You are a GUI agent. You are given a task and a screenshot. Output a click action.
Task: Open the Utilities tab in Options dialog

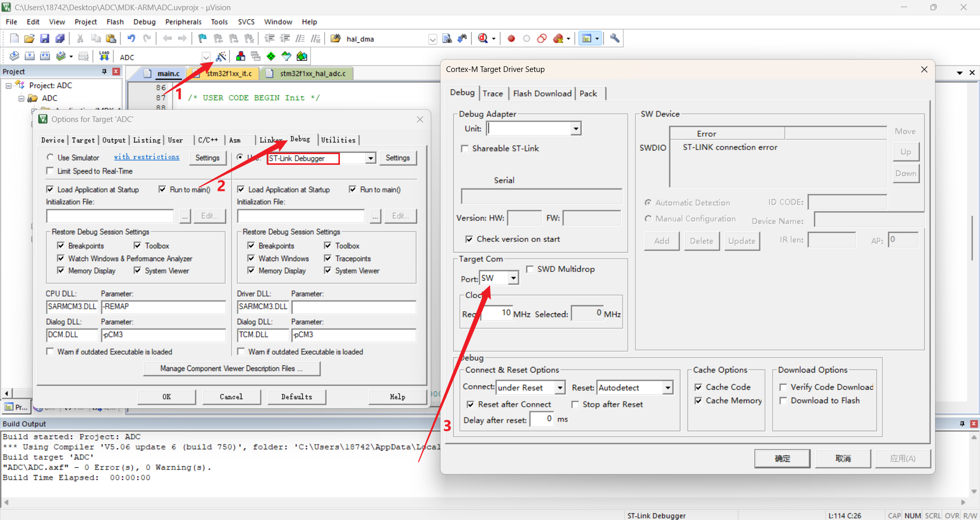point(338,140)
